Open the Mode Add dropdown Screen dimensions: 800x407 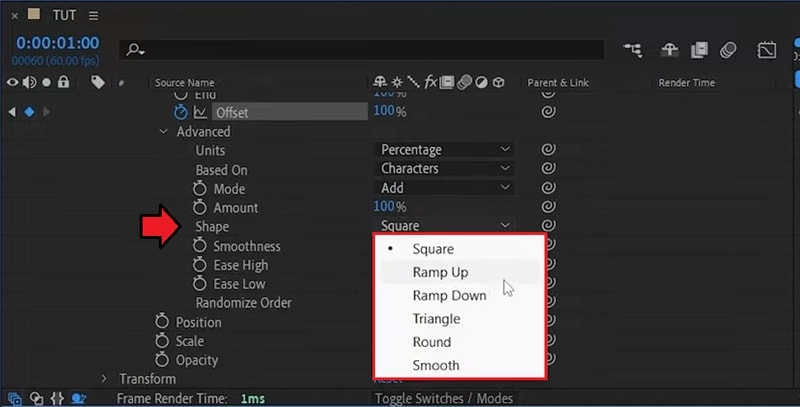444,188
